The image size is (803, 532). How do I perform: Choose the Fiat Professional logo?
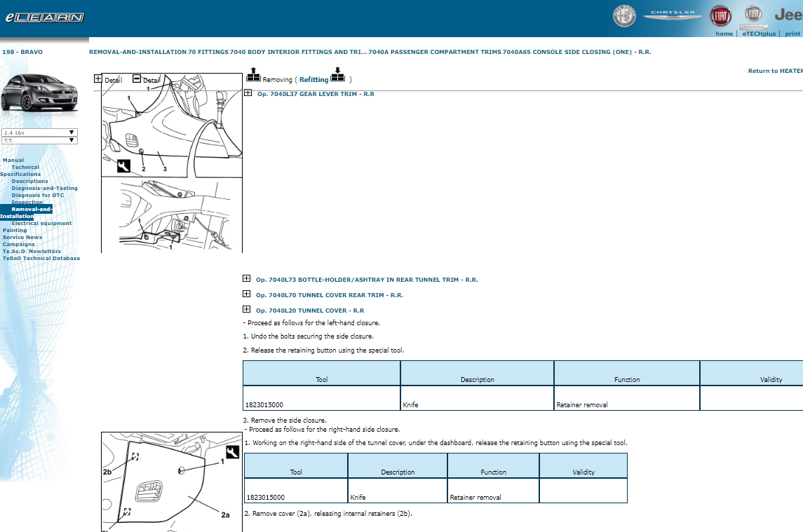click(x=753, y=17)
